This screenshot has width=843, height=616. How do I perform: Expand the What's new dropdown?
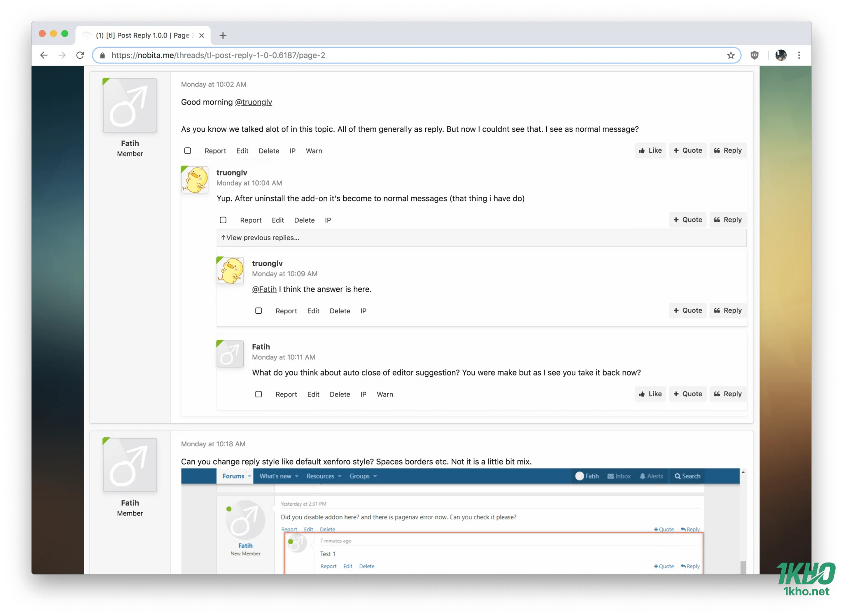pos(278,476)
